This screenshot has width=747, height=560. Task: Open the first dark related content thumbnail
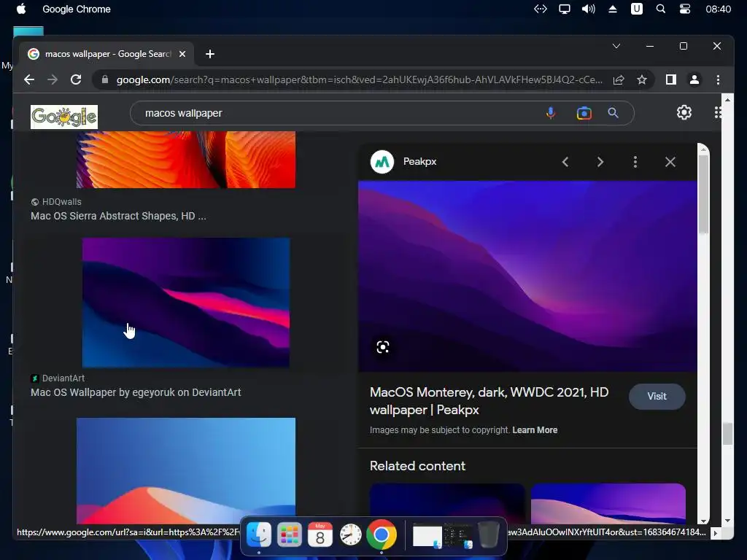point(447,503)
